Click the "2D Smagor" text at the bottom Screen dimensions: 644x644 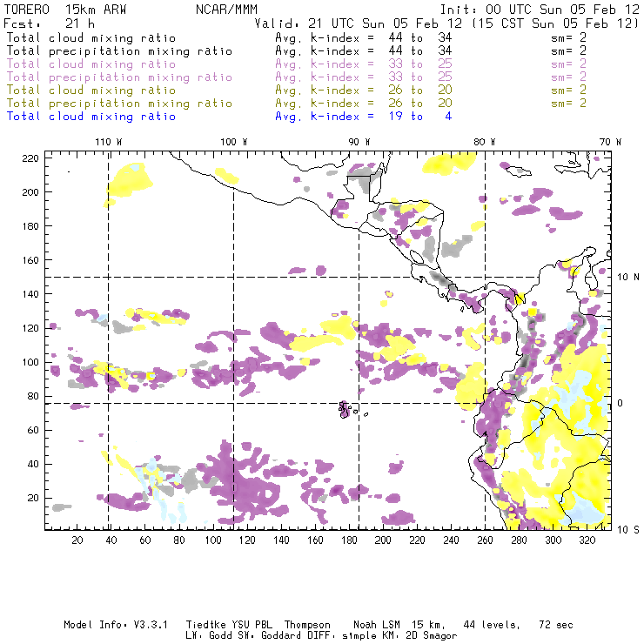[432, 636]
